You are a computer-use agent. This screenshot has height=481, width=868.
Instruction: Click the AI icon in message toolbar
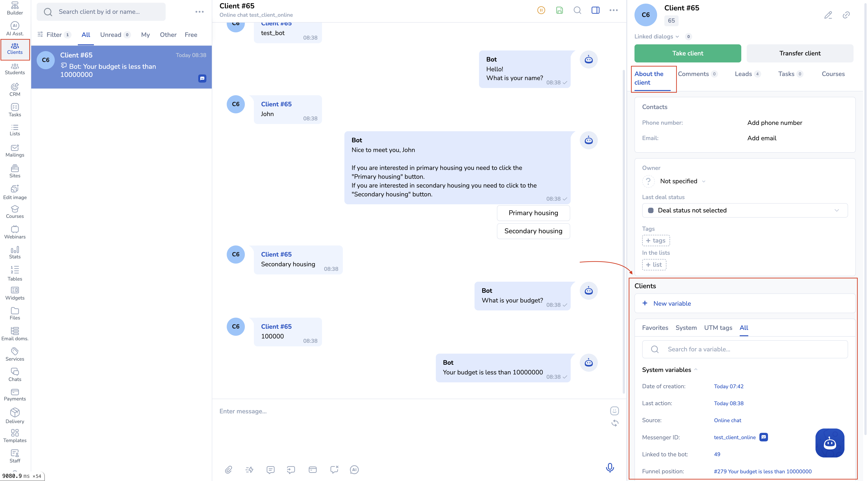point(354,469)
